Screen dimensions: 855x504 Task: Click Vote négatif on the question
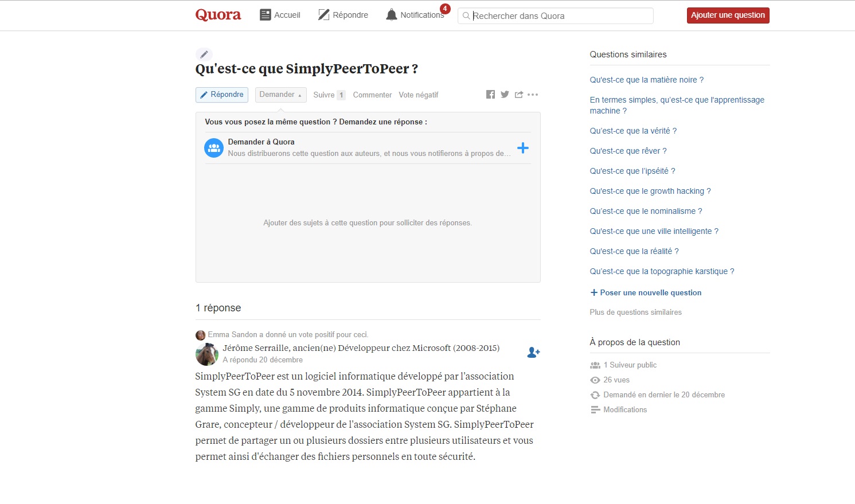pyautogui.click(x=419, y=95)
